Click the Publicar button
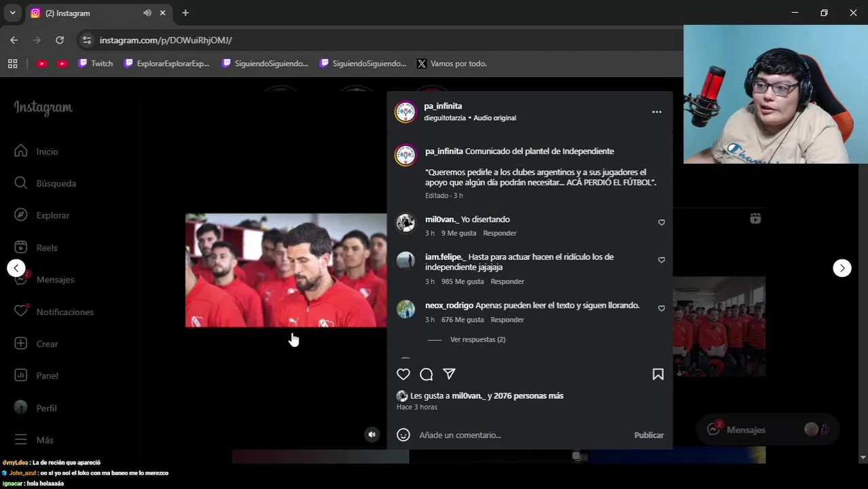 [x=649, y=435]
